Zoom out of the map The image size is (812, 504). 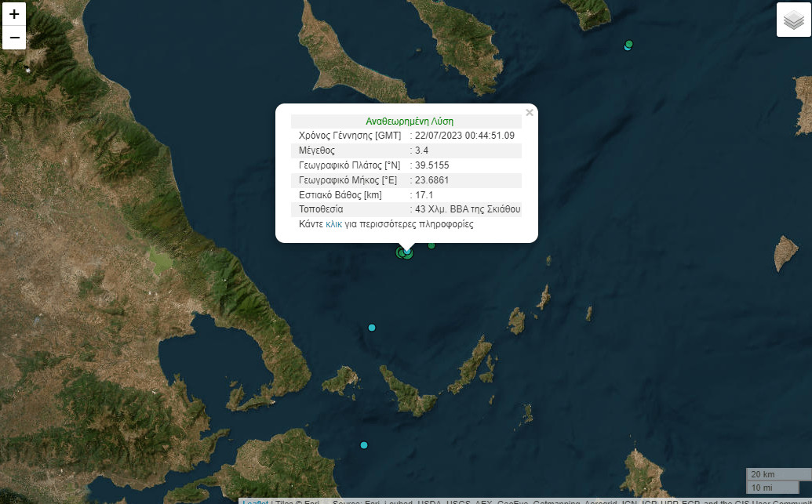[x=14, y=38]
